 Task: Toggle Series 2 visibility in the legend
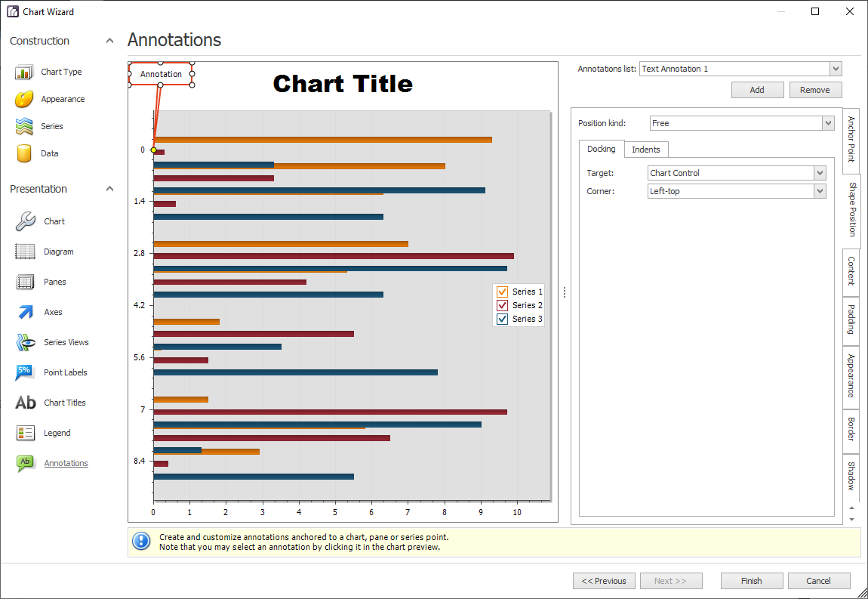502,304
